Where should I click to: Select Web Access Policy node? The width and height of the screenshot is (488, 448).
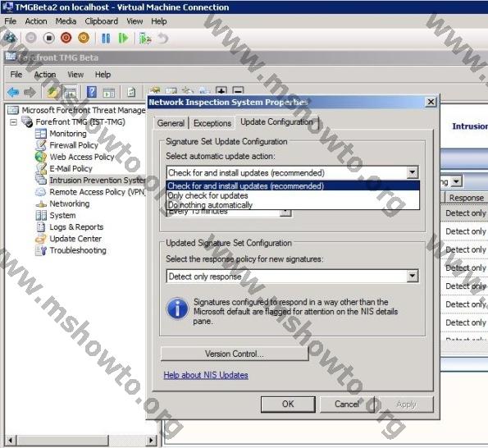coord(82,157)
